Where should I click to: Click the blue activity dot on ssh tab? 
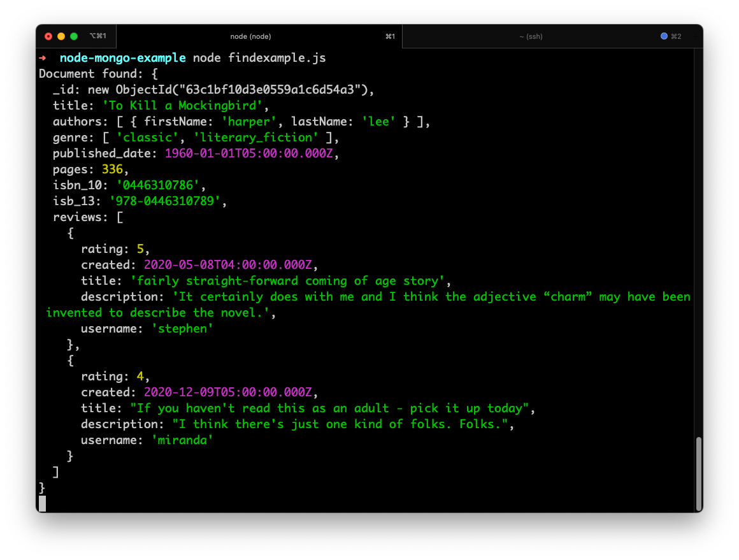[x=664, y=36]
